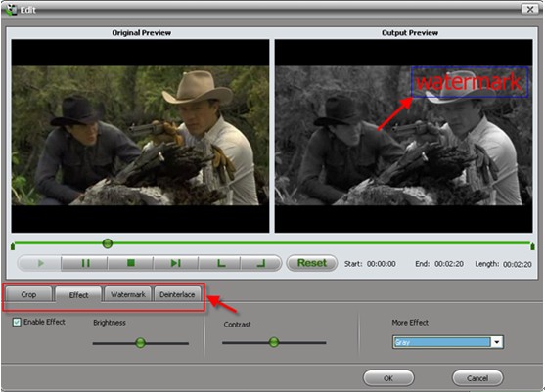Click the Gray effect combo box field
Screen dimensions: 545x392
[448, 342]
